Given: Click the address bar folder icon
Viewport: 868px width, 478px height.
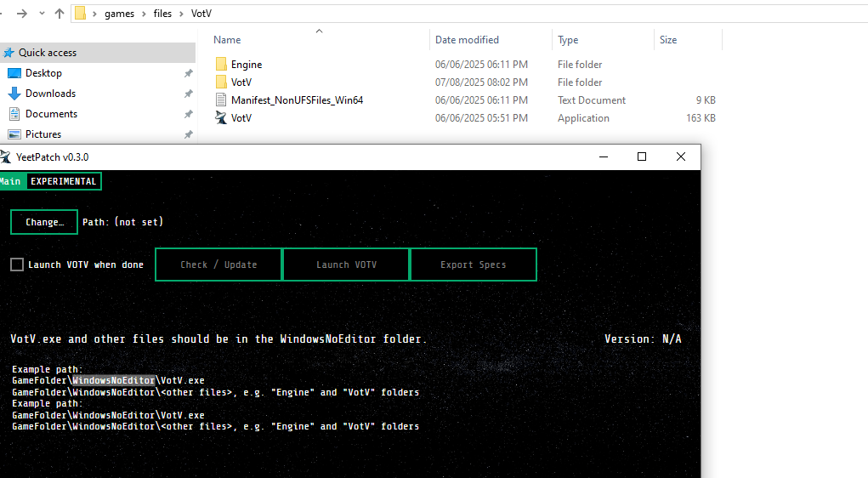Looking at the screenshot, I should 80,14.
